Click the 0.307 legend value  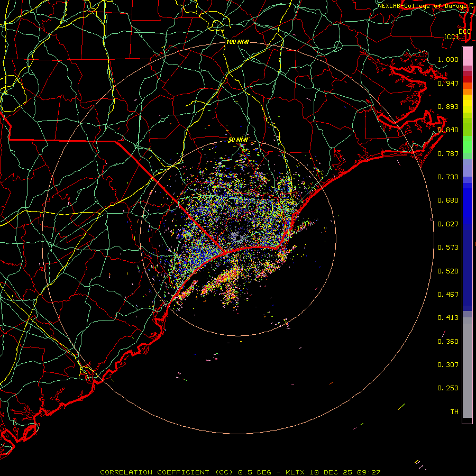(448, 365)
